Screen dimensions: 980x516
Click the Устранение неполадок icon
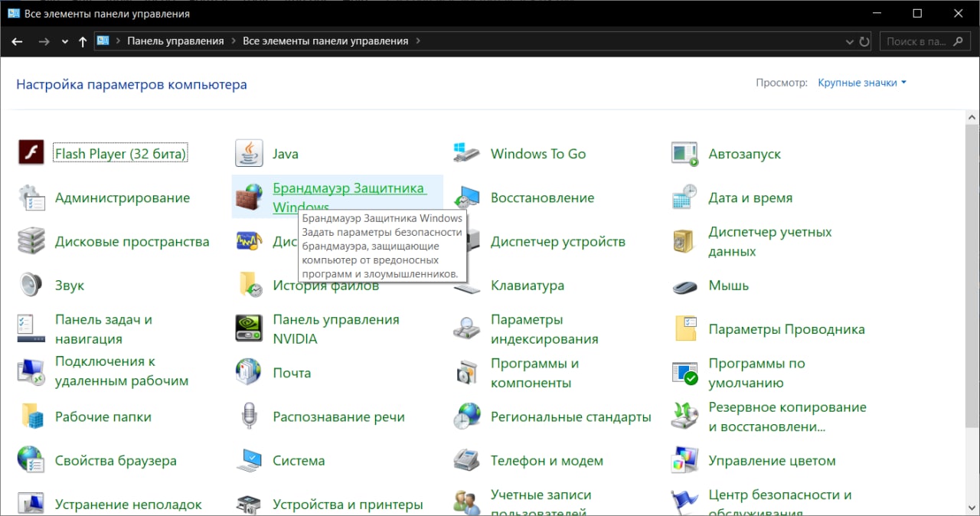point(31,504)
